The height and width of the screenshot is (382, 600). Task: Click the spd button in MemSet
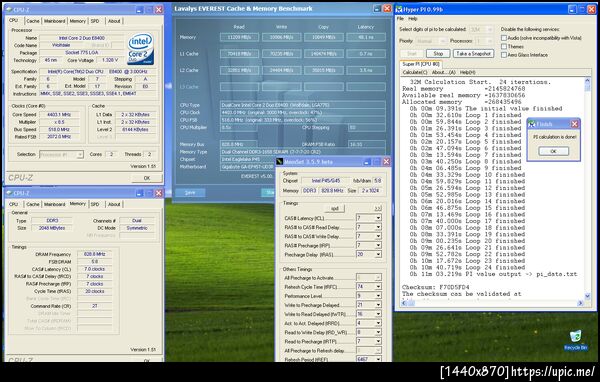[x=334, y=209]
